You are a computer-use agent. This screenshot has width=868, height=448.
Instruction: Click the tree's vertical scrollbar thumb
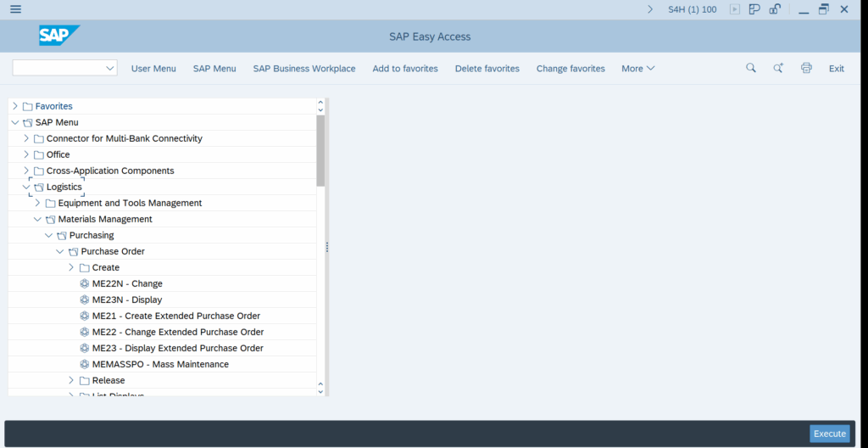320,150
